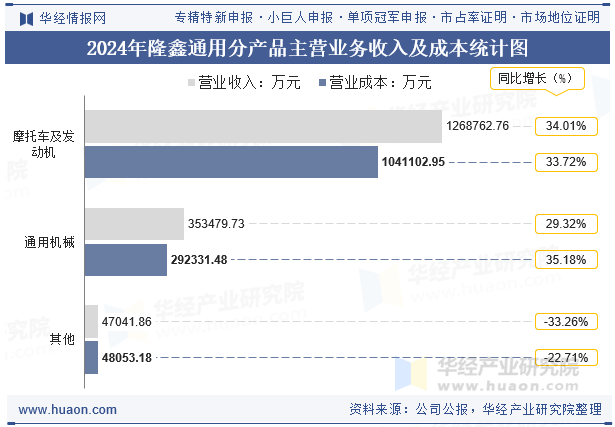
Task: Click the value 292331.48
Action: tap(199, 260)
